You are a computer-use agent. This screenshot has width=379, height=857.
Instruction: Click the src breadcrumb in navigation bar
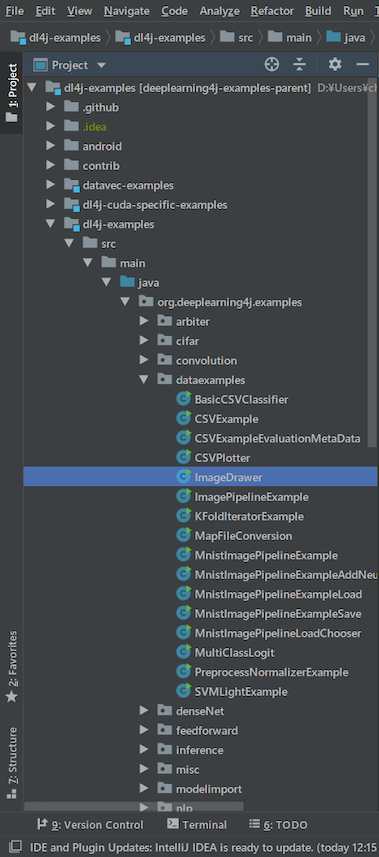tap(236, 38)
